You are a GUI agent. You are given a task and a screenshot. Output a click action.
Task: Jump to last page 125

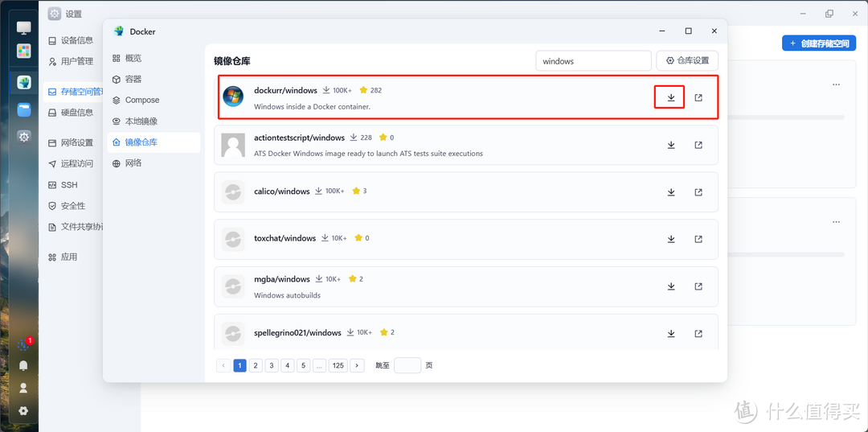[338, 365]
